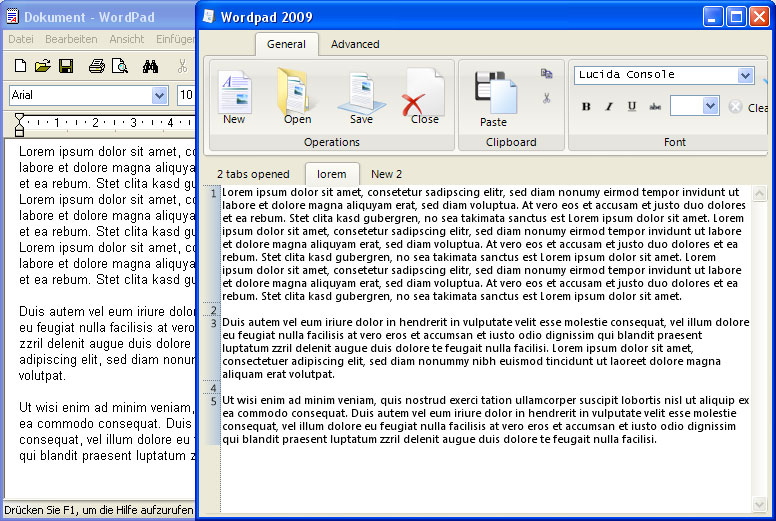Click the New document icon in Operations
776x521 pixels.
(x=235, y=94)
